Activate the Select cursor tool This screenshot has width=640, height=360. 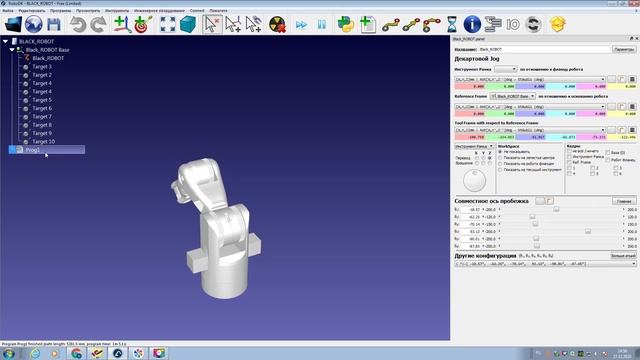click(x=212, y=24)
